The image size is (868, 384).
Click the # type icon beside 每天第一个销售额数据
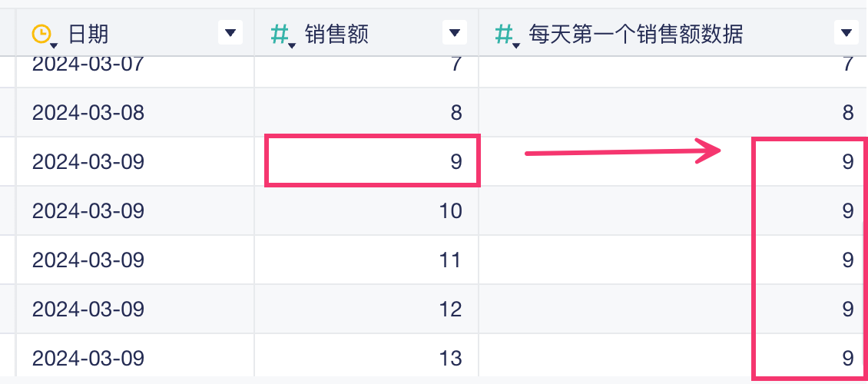click(505, 34)
